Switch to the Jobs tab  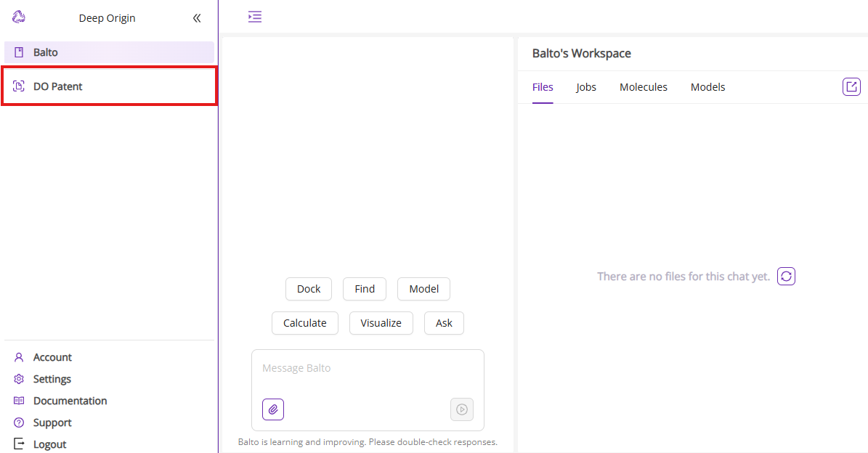585,87
